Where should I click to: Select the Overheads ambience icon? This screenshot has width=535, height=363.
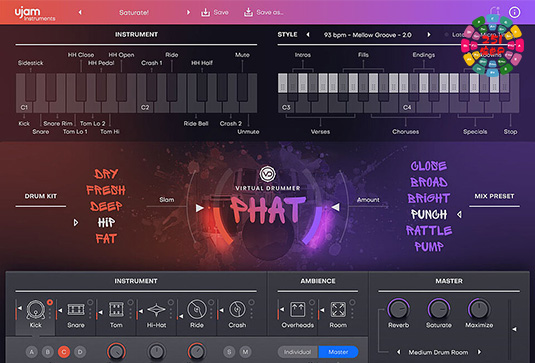tap(298, 310)
